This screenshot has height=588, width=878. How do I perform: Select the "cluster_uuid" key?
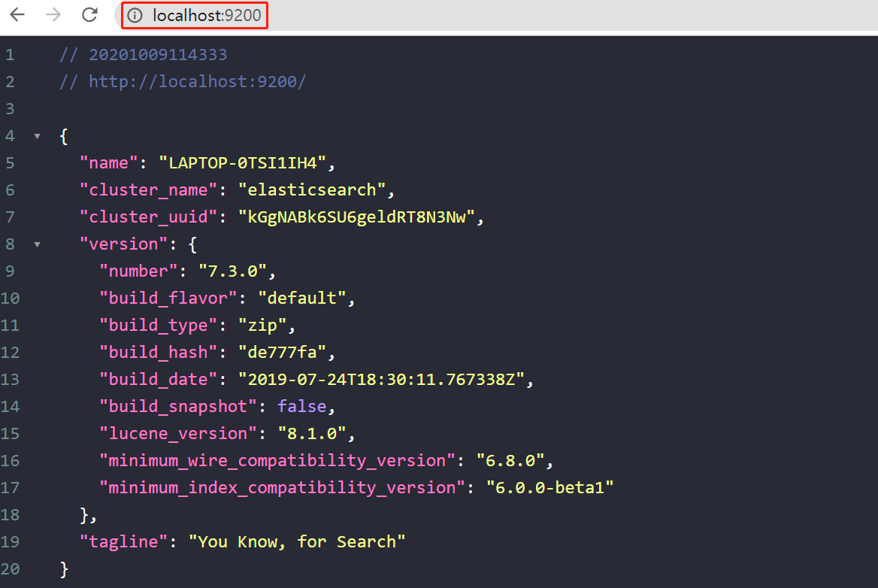(148, 217)
